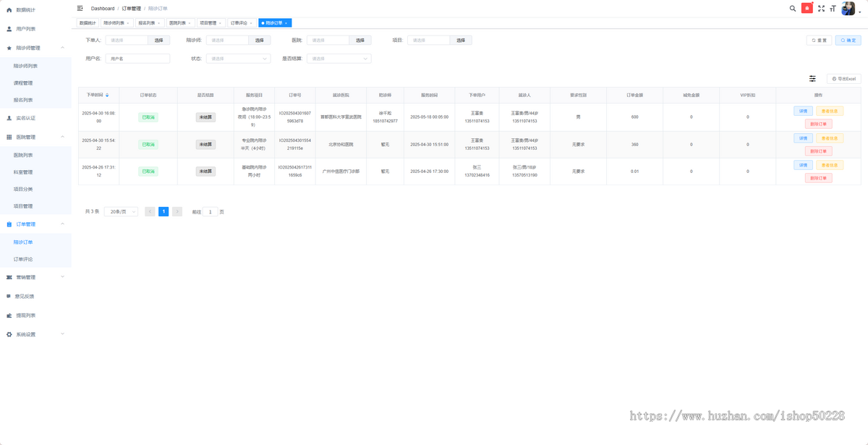
Task: Click Dashboard in the breadcrumb
Action: point(103,9)
